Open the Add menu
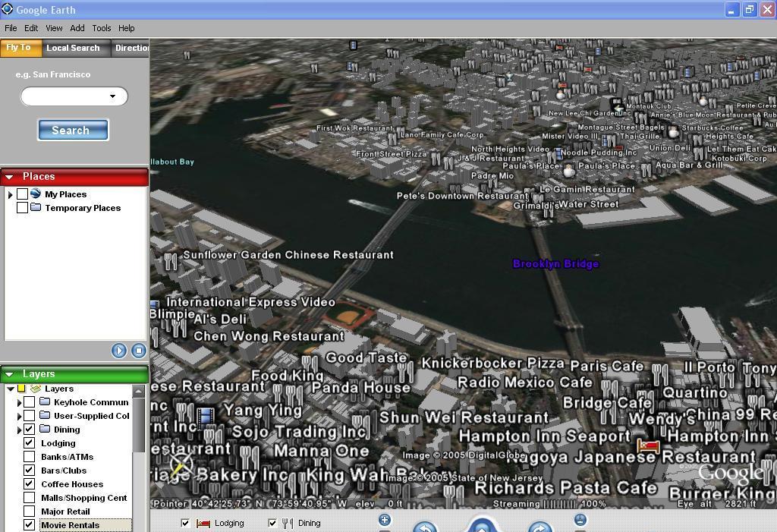Viewport: 777px width, 532px height. [x=77, y=28]
